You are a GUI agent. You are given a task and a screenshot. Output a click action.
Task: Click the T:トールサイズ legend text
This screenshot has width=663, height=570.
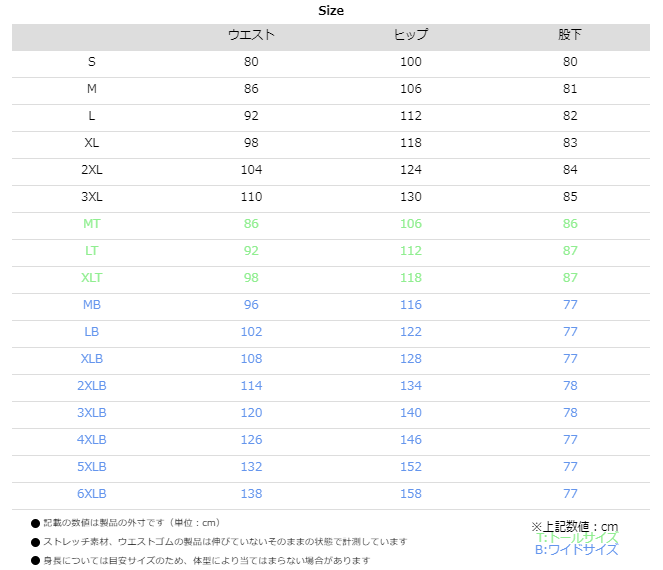[x=577, y=538]
